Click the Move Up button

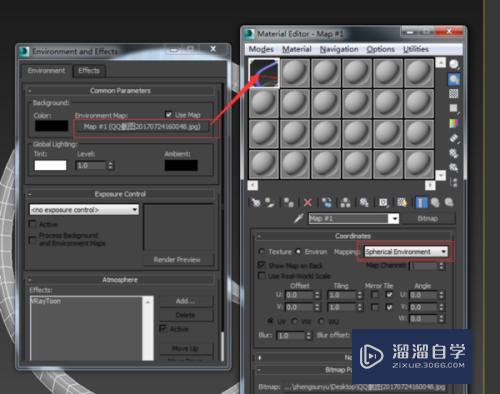point(186,348)
